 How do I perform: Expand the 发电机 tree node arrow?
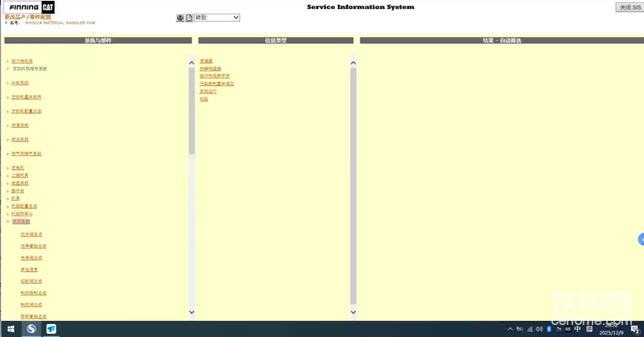point(7,167)
